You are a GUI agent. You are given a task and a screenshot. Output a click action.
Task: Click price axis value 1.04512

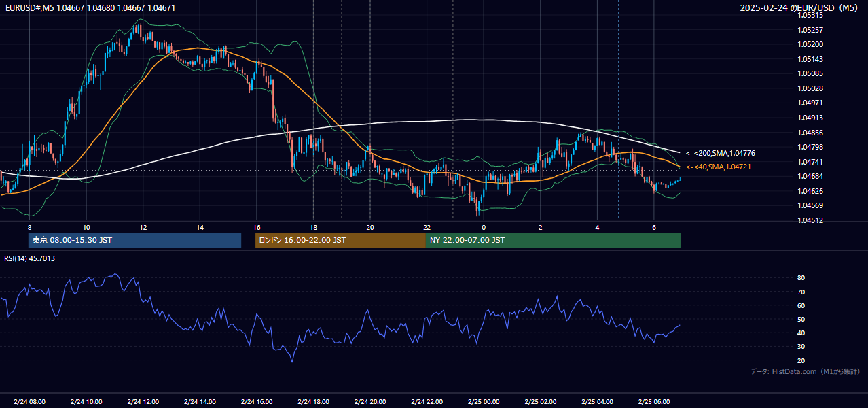click(810, 220)
